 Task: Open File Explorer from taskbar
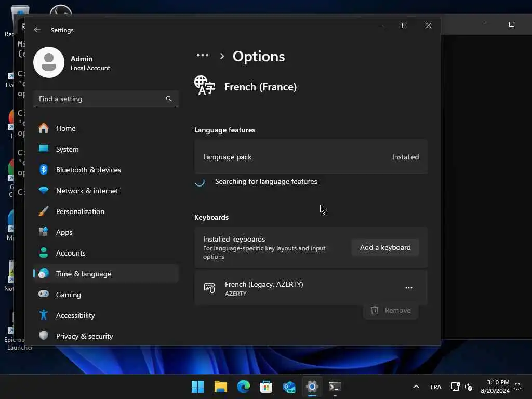pyautogui.click(x=220, y=387)
